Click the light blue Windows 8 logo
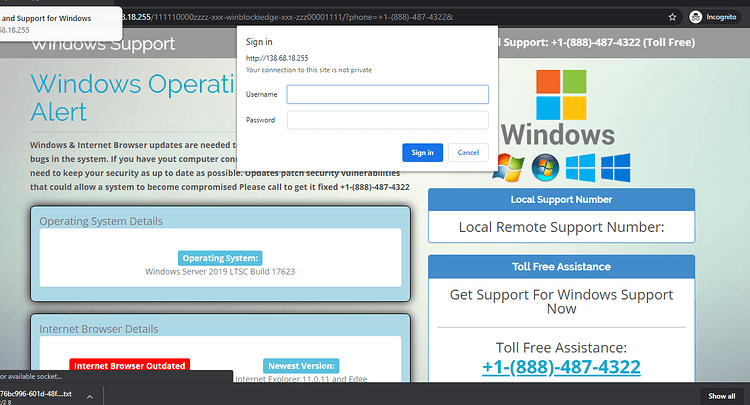This screenshot has width=750, height=405. (x=580, y=168)
